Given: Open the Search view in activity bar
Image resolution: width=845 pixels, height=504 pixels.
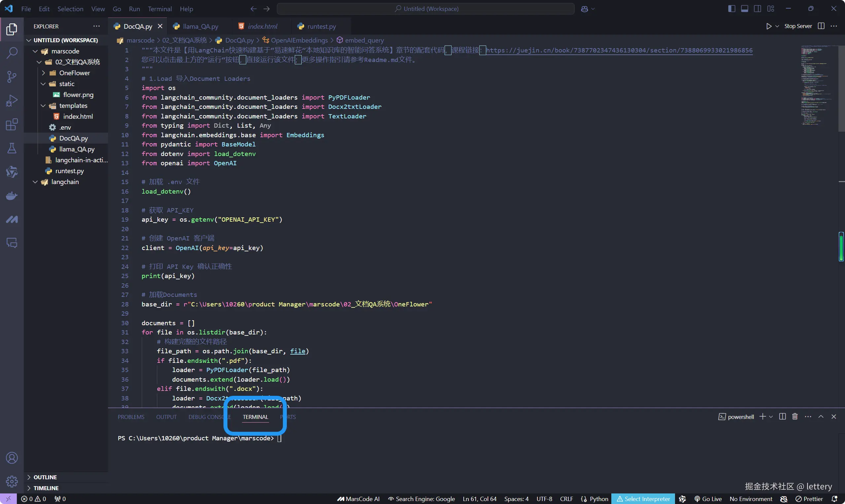Looking at the screenshot, I should [12, 53].
